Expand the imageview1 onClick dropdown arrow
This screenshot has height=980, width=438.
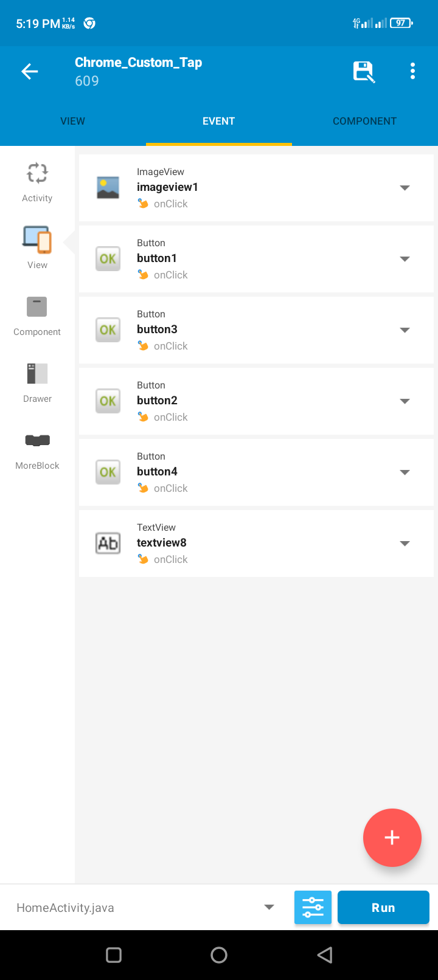(x=405, y=188)
